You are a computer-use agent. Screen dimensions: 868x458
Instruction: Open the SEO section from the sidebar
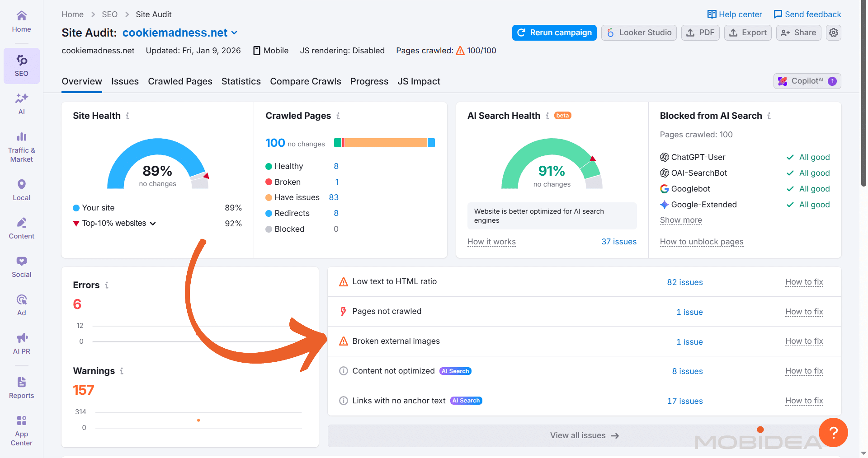tap(21, 65)
